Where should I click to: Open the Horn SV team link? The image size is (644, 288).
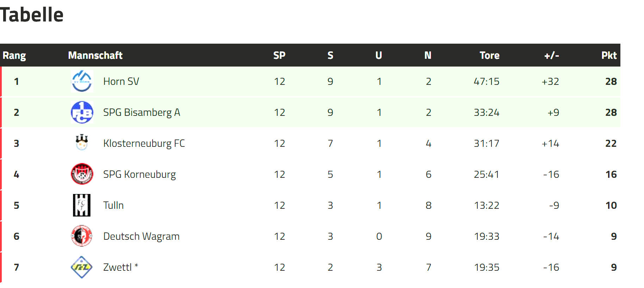[121, 81]
